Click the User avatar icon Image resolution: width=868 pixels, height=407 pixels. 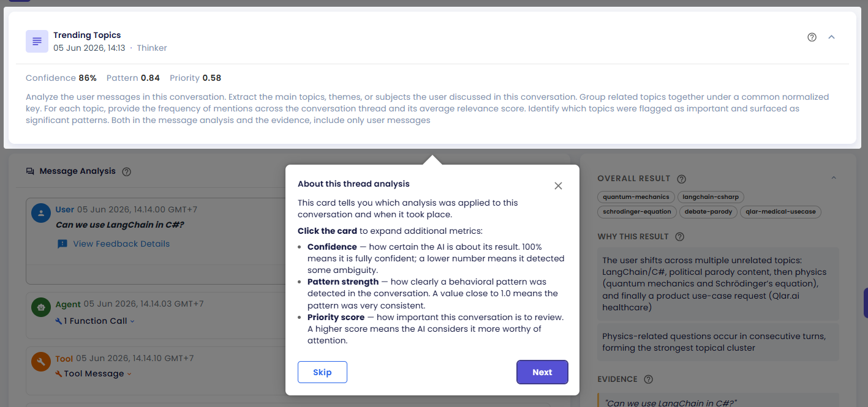(x=41, y=213)
